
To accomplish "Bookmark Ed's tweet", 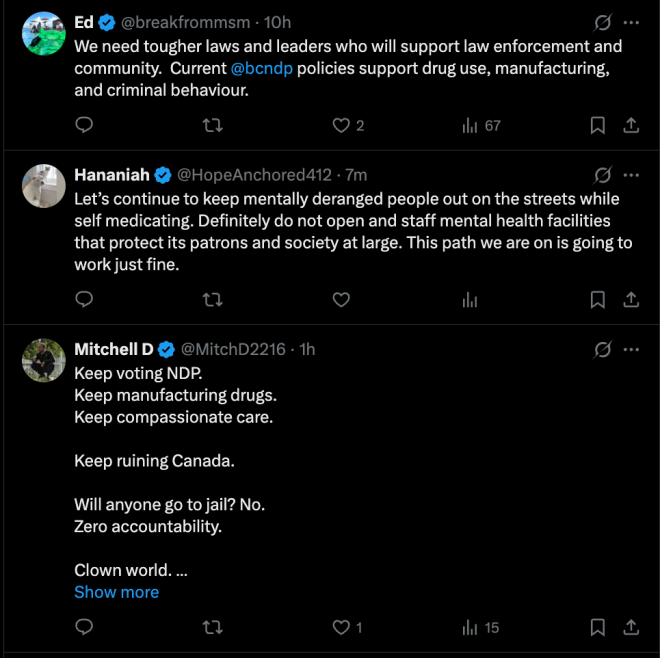I will tap(598, 125).
